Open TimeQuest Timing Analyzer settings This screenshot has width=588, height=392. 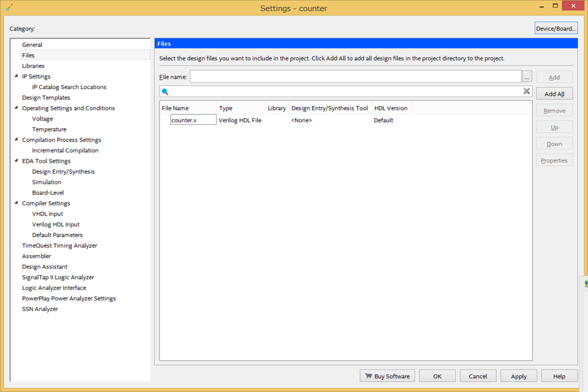tap(60, 245)
